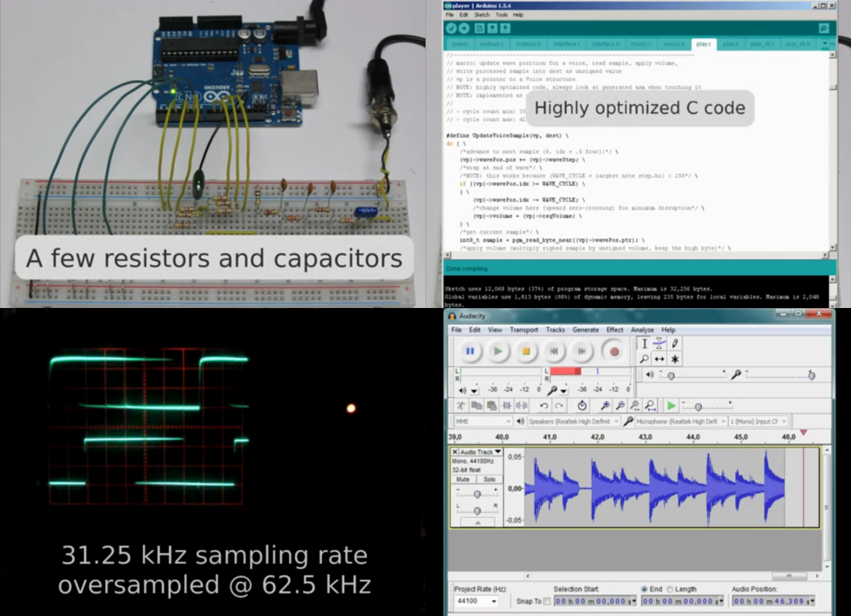Click the Undo arrow in Audacity toolbar
Viewport: 851px width, 616px height.
coord(544,406)
